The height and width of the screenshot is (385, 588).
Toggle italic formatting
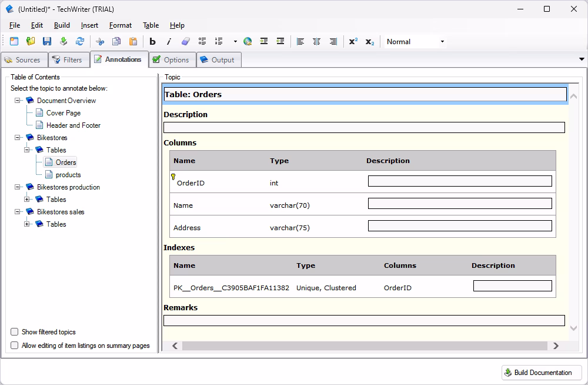click(169, 41)
